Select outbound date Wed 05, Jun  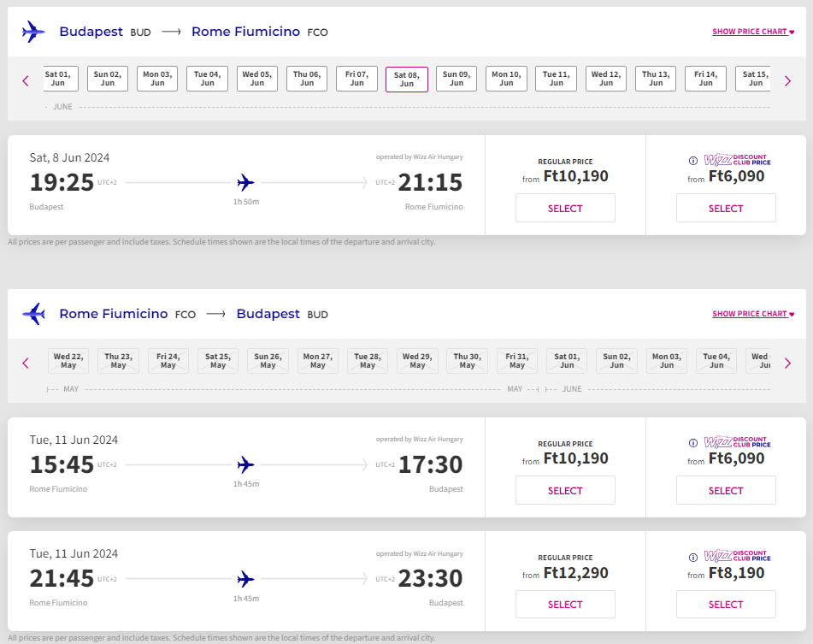[257, 79]
